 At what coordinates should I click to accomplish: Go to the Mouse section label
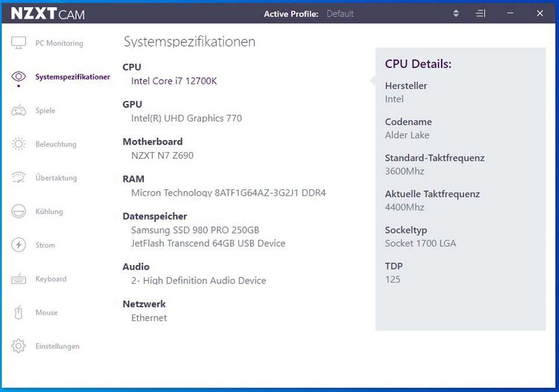(46, 312)
